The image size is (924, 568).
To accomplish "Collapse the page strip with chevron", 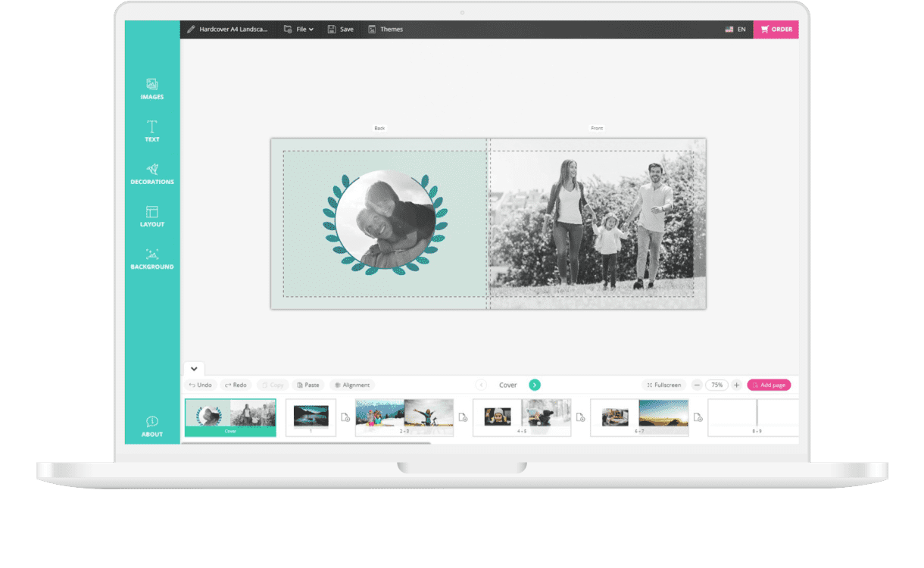I will (194, 369).
